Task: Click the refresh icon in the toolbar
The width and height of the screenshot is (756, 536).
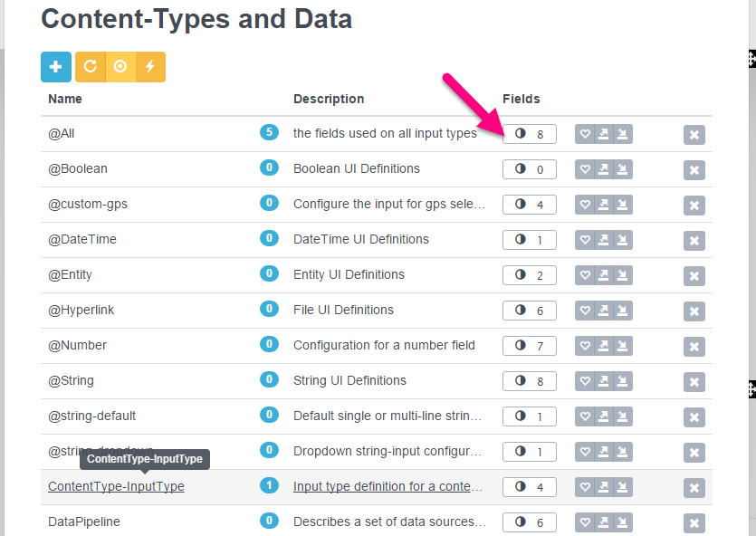Action: pos(91,66)
